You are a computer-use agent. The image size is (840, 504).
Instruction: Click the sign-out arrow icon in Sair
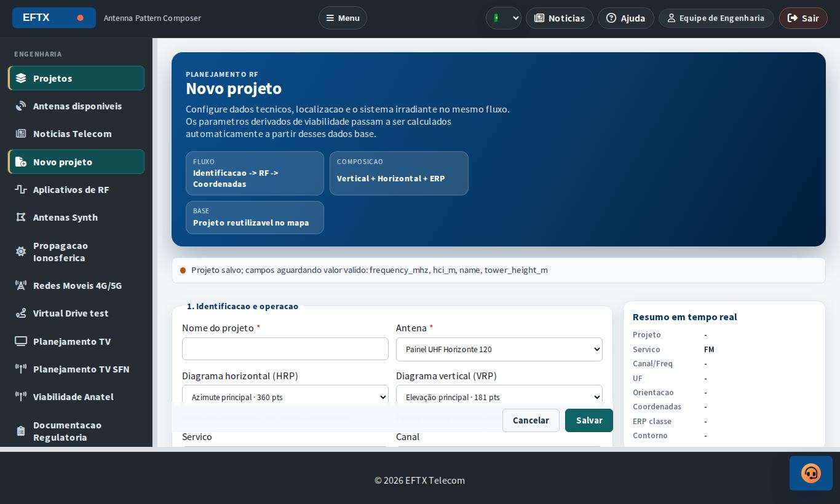pos(793,18)
